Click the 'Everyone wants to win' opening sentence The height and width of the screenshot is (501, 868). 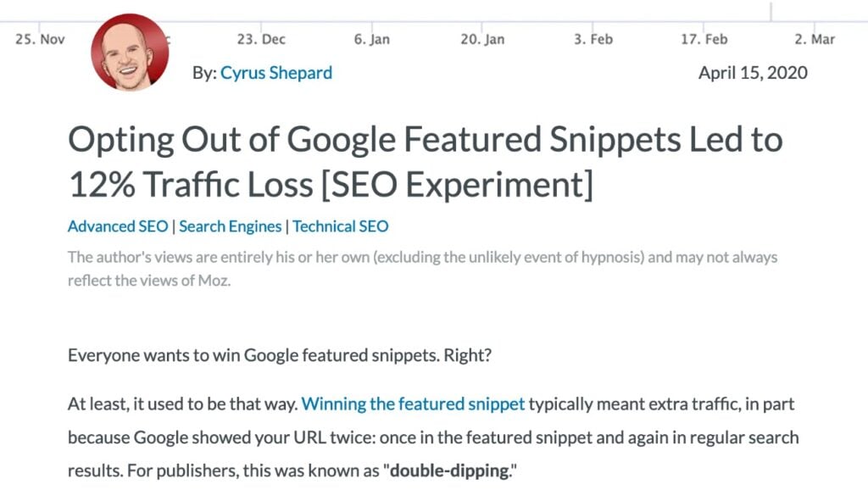point(280,355)
